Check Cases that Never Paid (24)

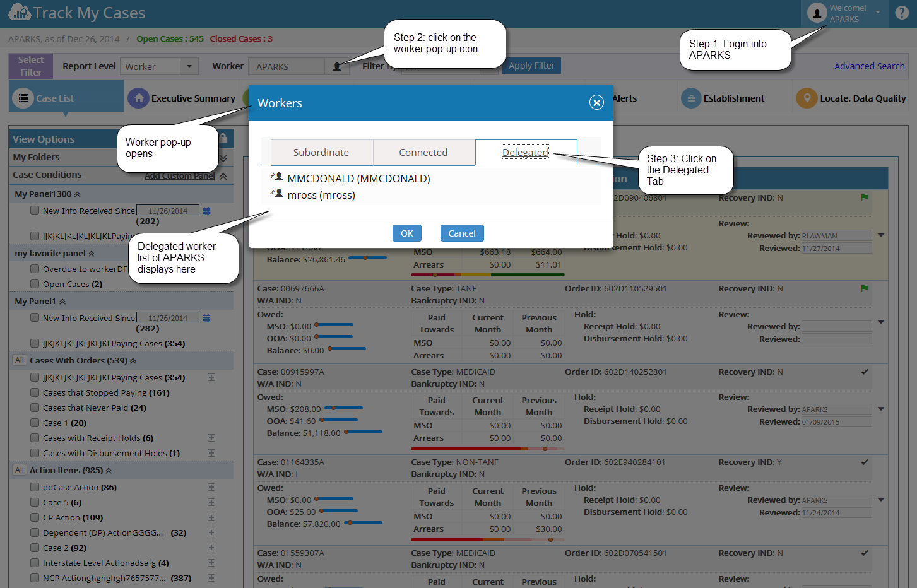35,408
